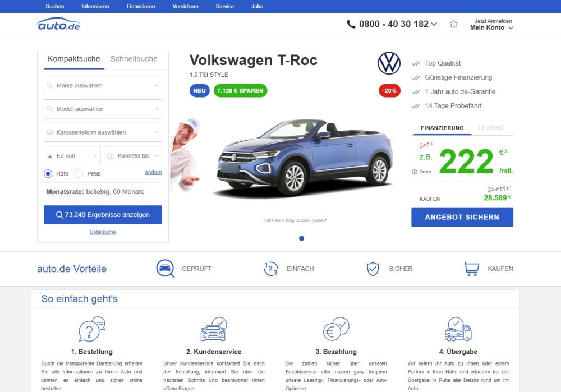
Task: Click the Details info icon
Action: click(415, 172)
